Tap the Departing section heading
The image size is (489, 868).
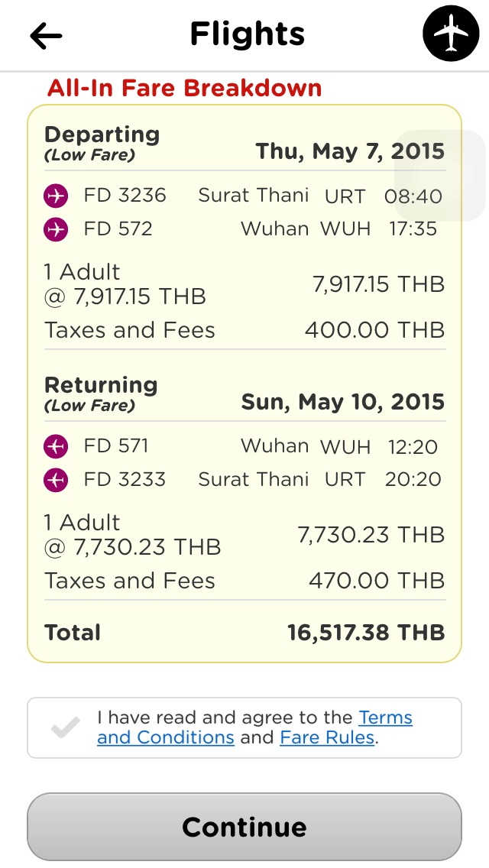coord(102,135)
